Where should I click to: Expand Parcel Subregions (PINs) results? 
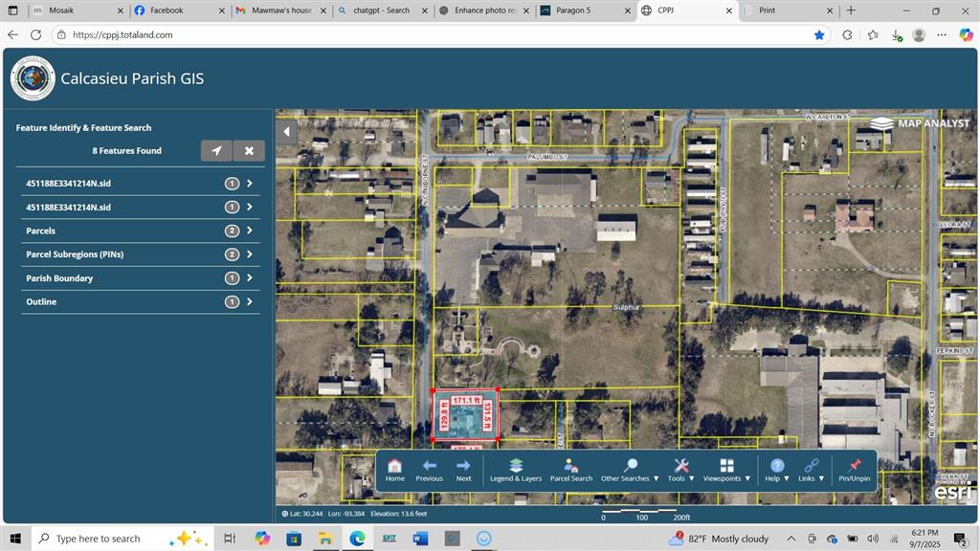141,254
